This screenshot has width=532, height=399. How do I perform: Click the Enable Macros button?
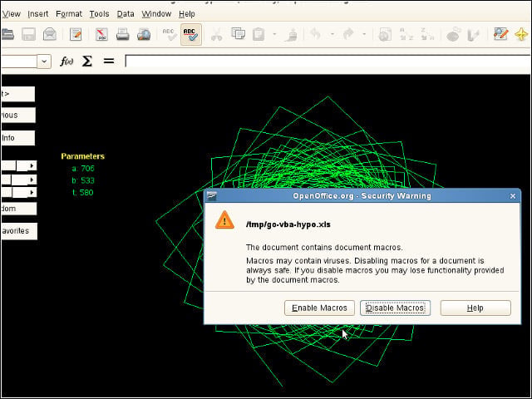[319, 308]
